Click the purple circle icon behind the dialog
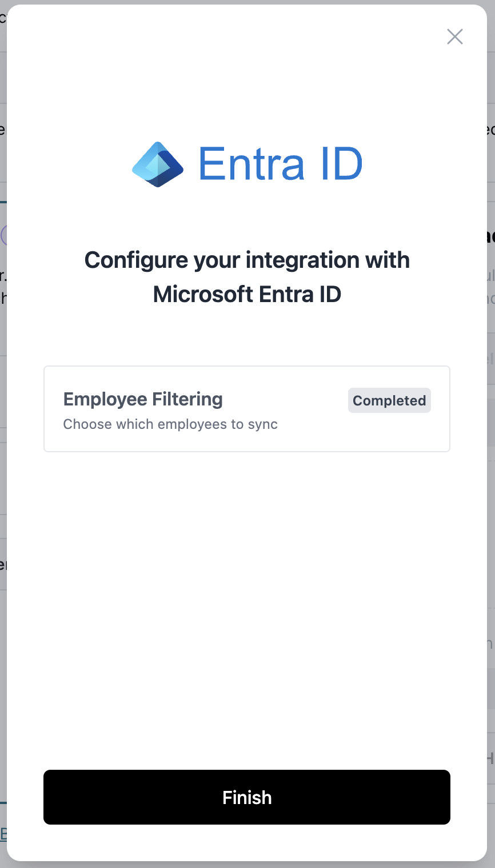Screen dimensions: 495x868 click(3, 235)
